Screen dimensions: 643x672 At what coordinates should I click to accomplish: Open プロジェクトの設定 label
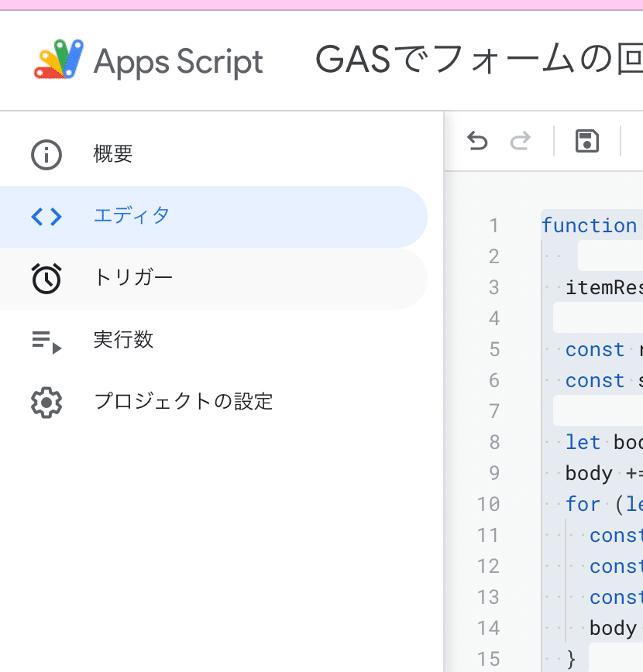(x=184, y=402)
